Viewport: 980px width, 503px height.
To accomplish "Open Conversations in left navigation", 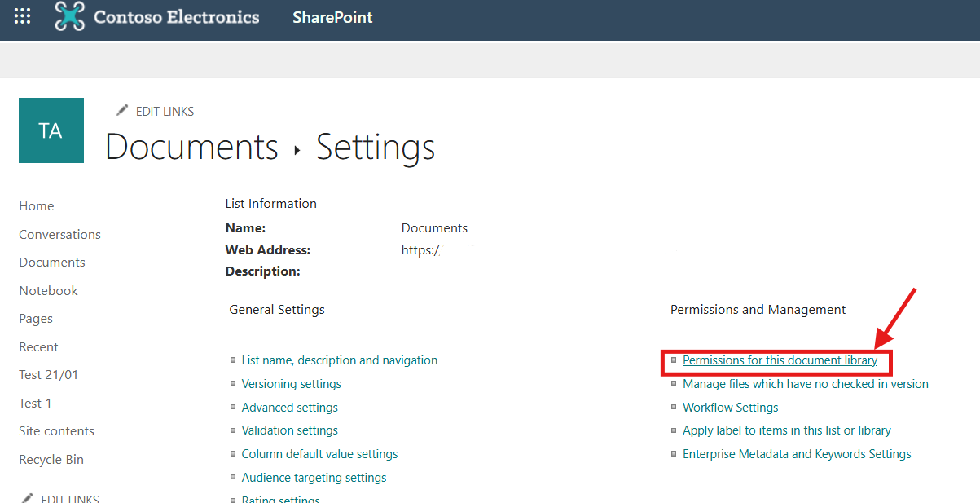I will point(60,234).
